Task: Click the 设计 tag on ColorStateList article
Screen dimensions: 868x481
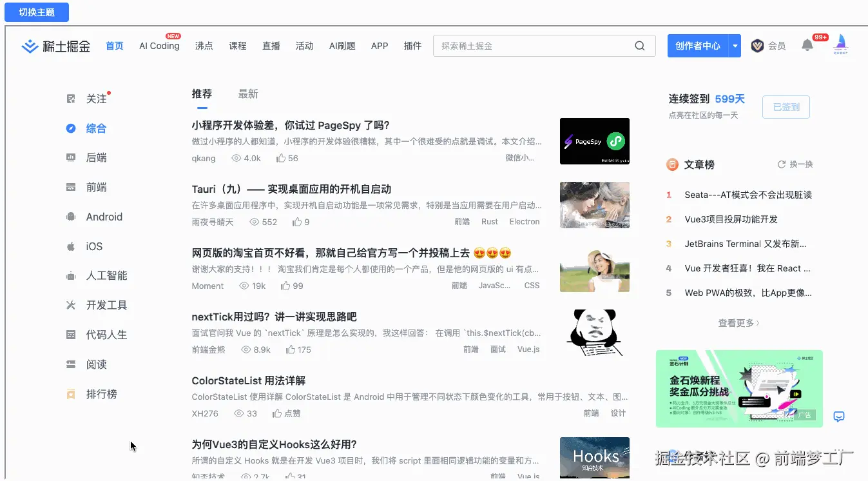Action: 618,413
